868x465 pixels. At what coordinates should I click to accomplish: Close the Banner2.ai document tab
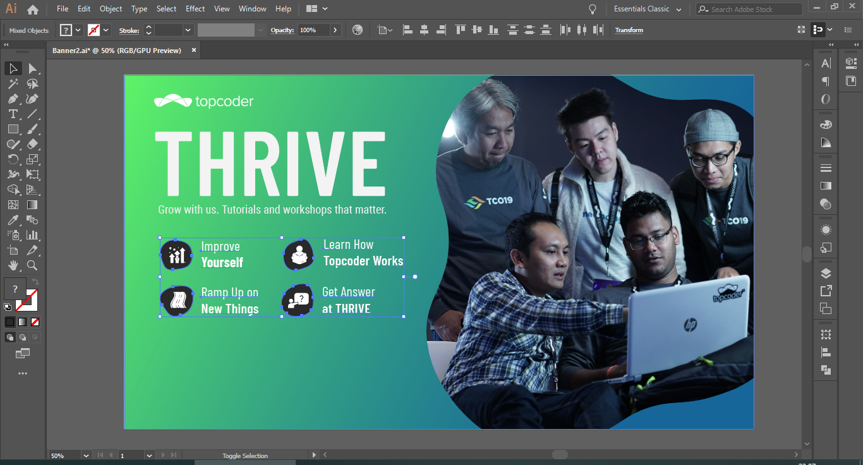194,50
